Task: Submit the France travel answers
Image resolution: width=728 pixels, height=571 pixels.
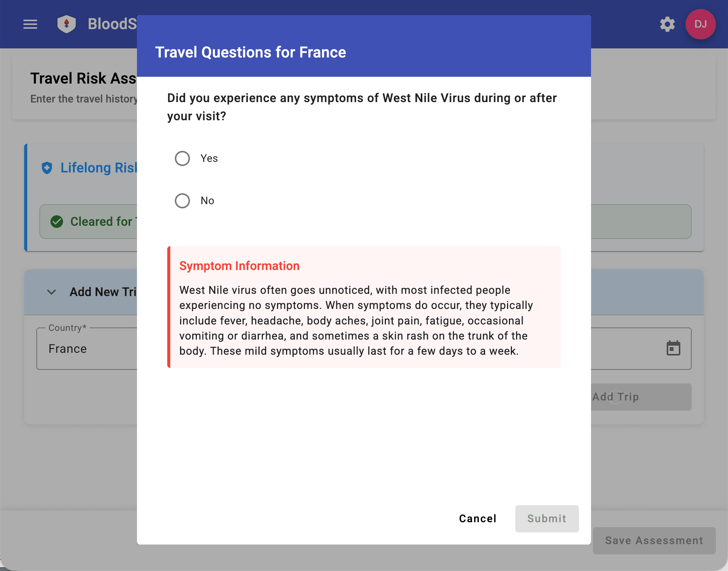Action: (546, 518)
